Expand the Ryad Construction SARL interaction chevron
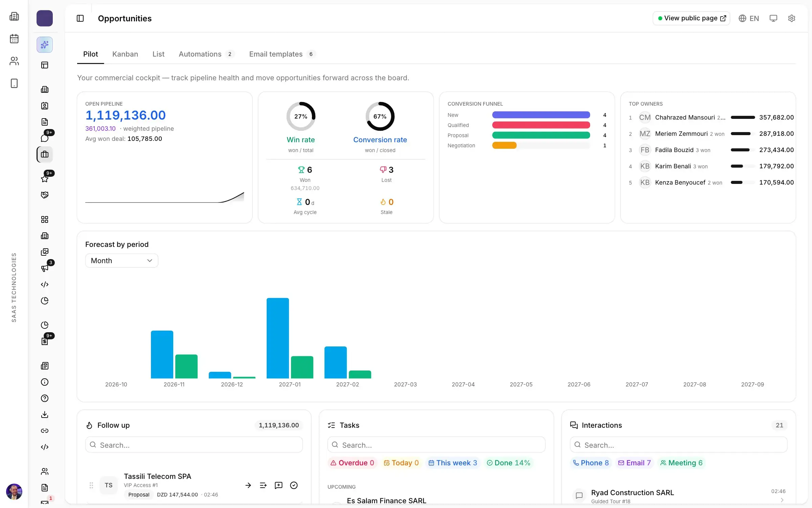Image resolution: width=812 pixels, height=508 pixels. click(x=782, y=500)
